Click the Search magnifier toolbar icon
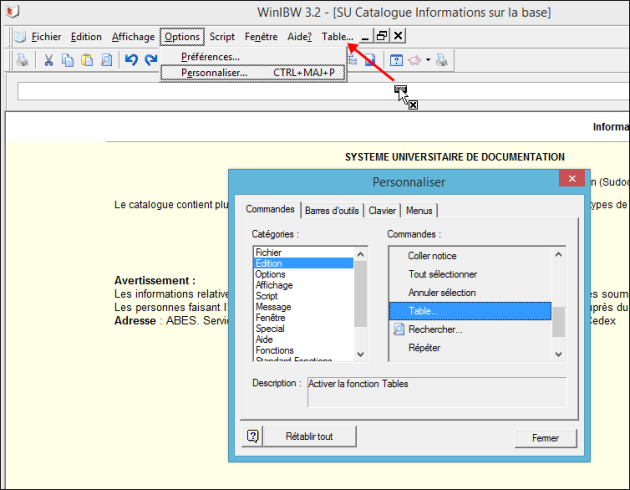This screenshot has width=630, height=490. [106, 60]
